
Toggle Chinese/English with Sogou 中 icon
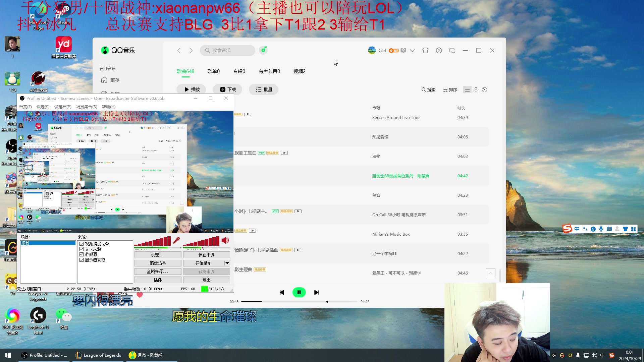point(577,229)
